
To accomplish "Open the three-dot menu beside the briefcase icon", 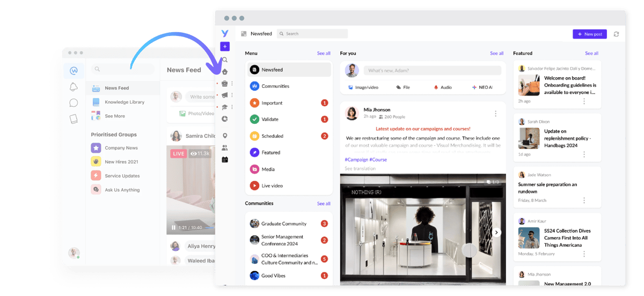I will [232, 83].
